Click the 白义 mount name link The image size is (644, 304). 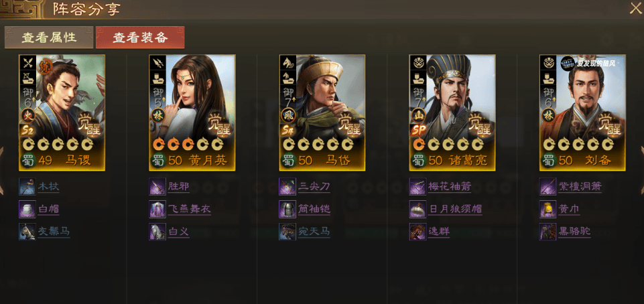coord(178,232)
